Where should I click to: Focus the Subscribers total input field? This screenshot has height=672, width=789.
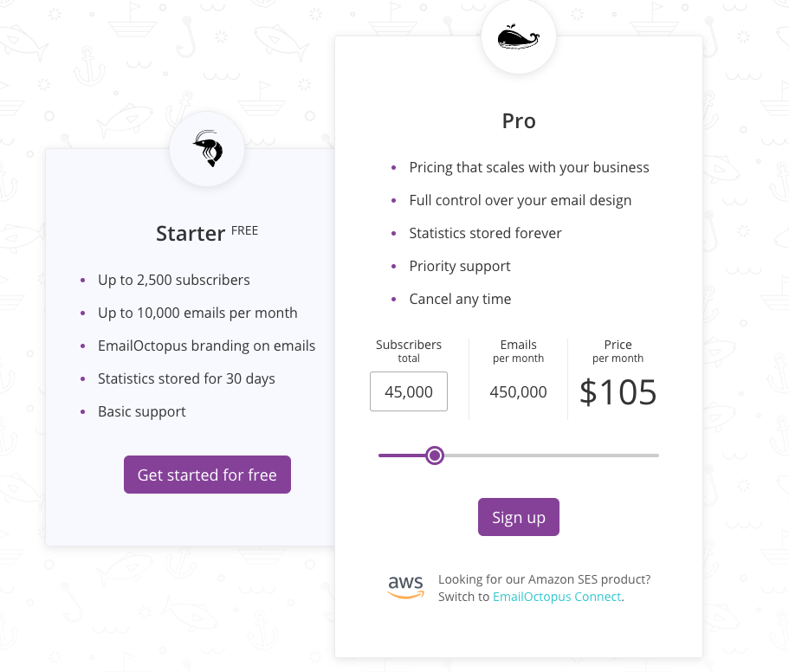pos(409,391)
